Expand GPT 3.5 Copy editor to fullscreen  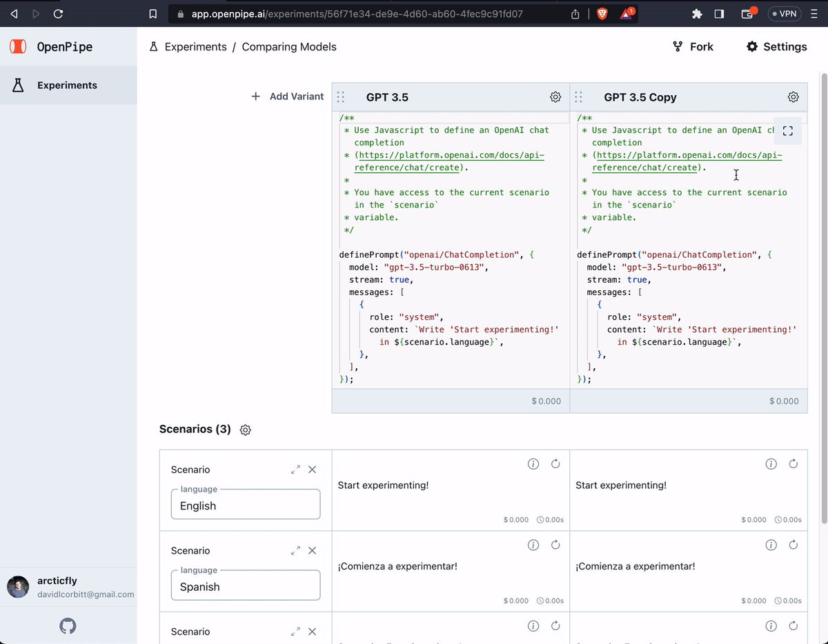pyautogui.click(x=787, y=130)
